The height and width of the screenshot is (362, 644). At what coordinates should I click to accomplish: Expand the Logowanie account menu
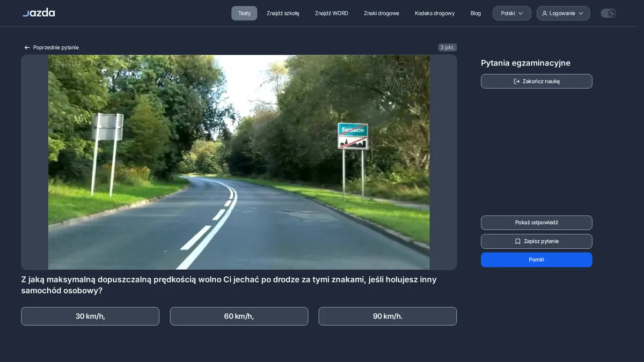(563, 13)
